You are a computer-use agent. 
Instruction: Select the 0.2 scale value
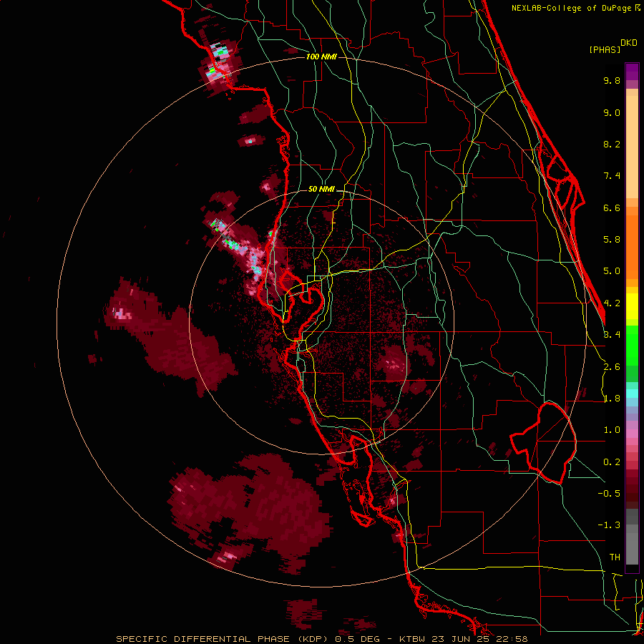pyautogui.click(x=612, y=462)
